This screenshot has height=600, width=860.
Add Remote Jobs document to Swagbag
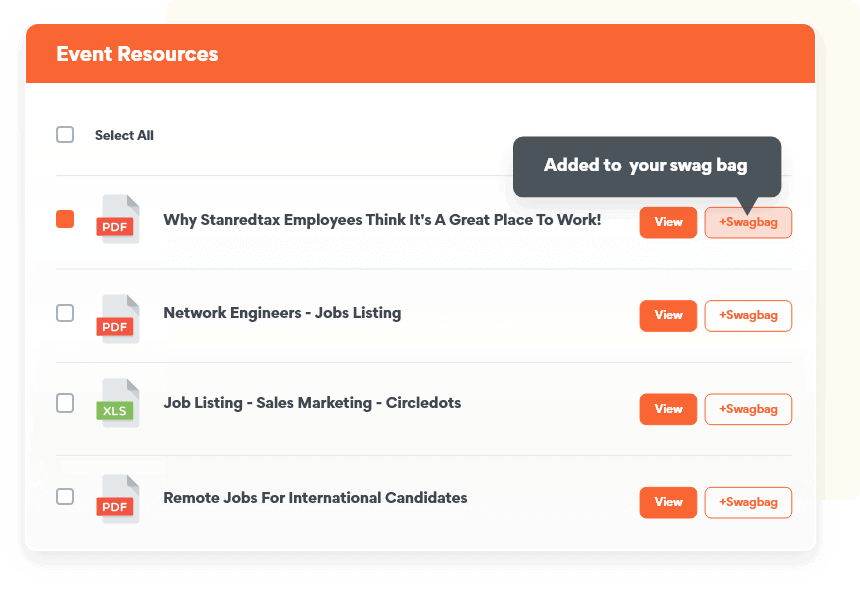pos(748,502)
